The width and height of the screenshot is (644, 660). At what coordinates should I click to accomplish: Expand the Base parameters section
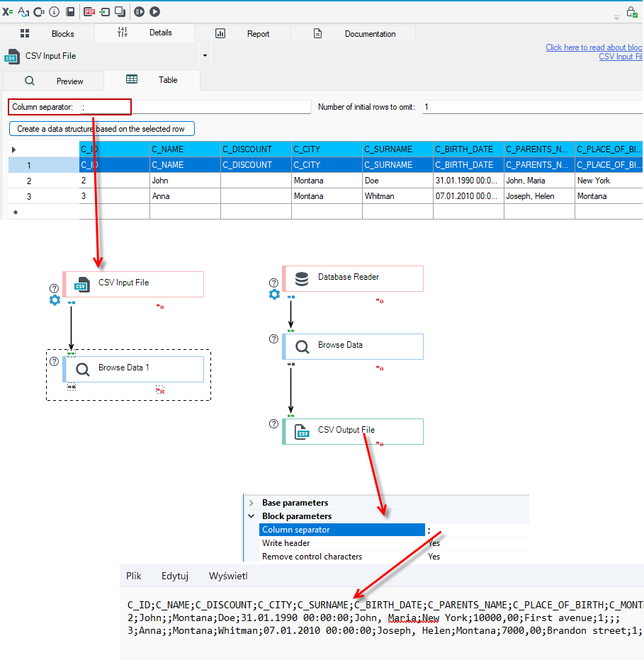[x=252, y=503]
